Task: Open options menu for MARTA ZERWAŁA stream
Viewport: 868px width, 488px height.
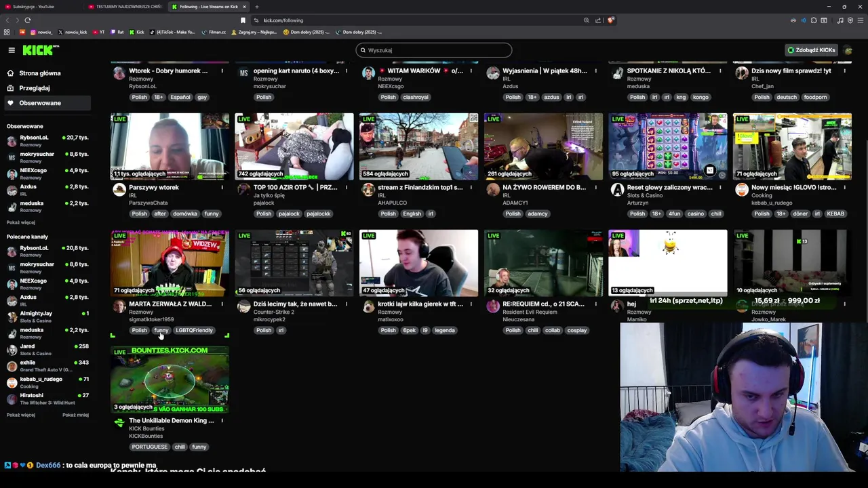Action: click(222, 304)
